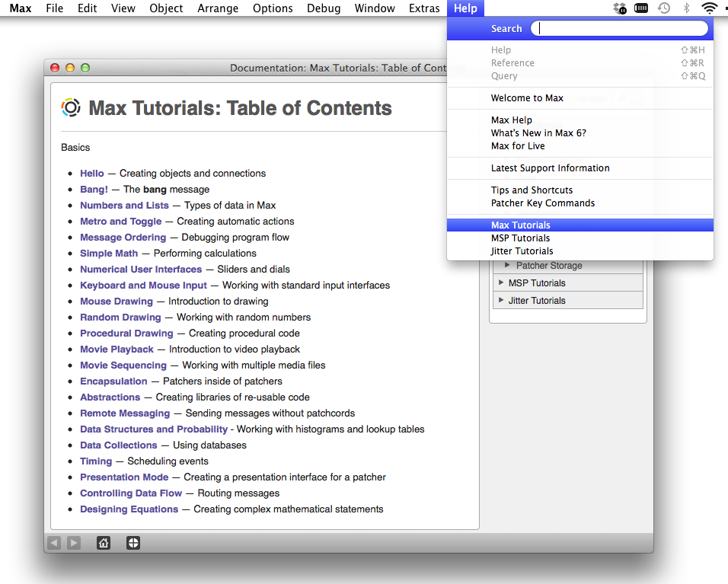Image resolution: width=728 pixels, height=584 pixels.
Task: Open Simple Math tutorial
Action: (109, 254)
